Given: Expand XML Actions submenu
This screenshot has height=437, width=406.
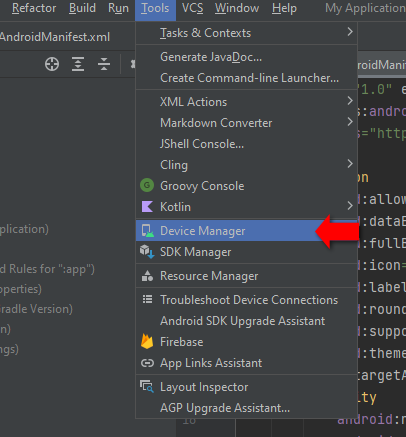Looking at the screenshot, I should point(246,102).
